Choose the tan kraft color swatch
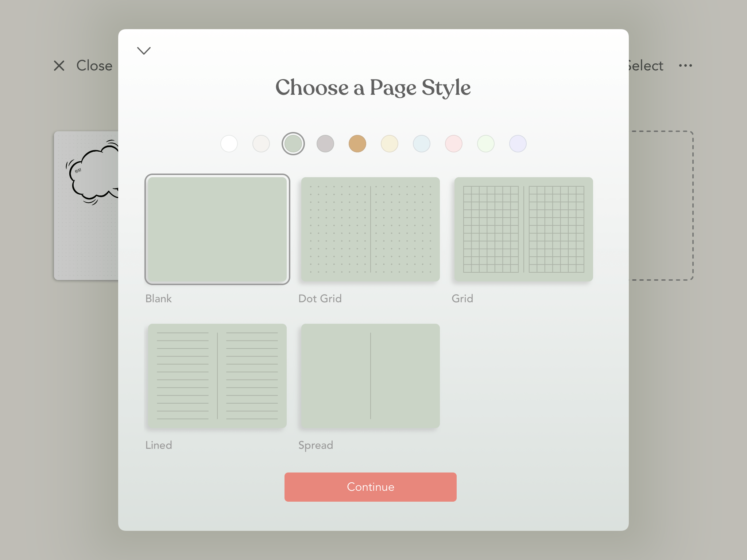Screen dimensions: 747x560 pos(357,144)
